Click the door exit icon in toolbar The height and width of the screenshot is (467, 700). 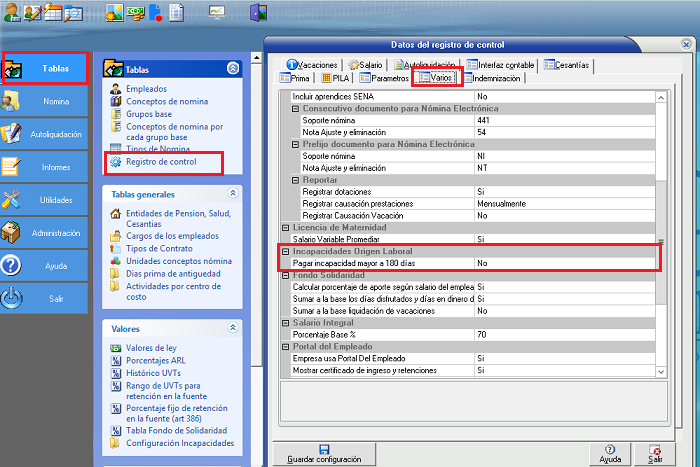coord(258,13)
